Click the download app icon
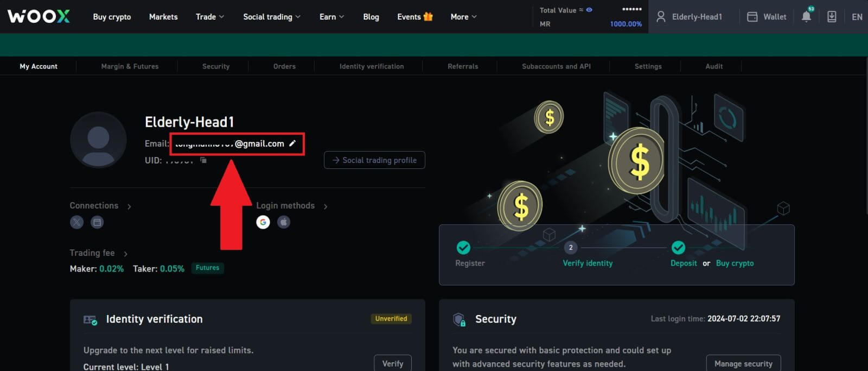Screen dimensions: 868x371 tap(831, 17)
